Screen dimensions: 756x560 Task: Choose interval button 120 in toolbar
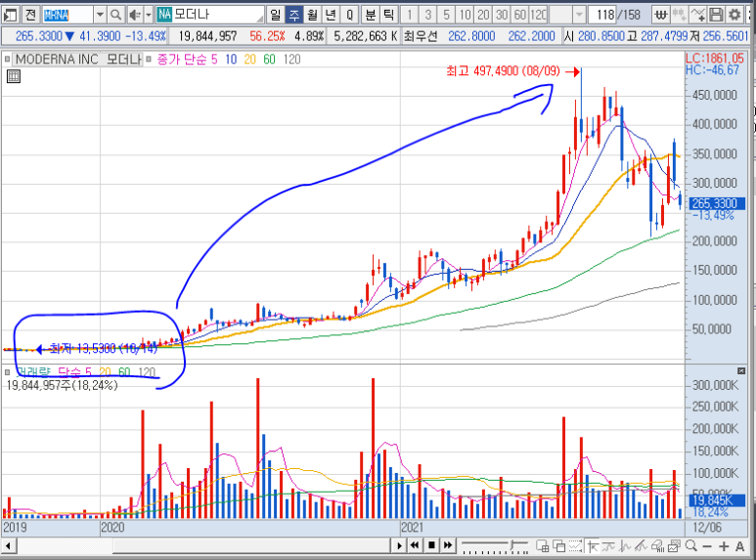(538, 15)
